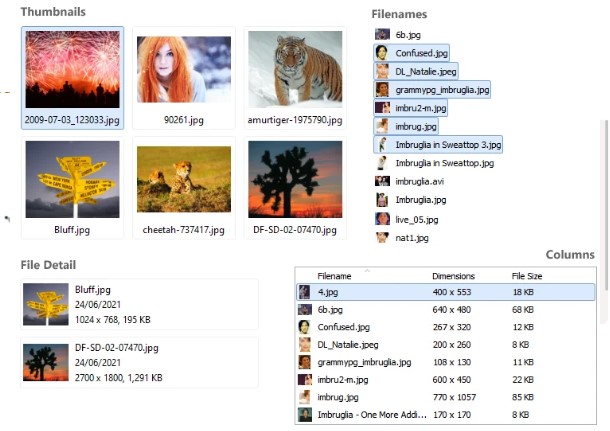Image resolution: width=610 pixels, height=431 pixels.
Task: Click the imbru2-m.jpg icon in Columns list
Action: pyautogui.click(x=304, y=380)
